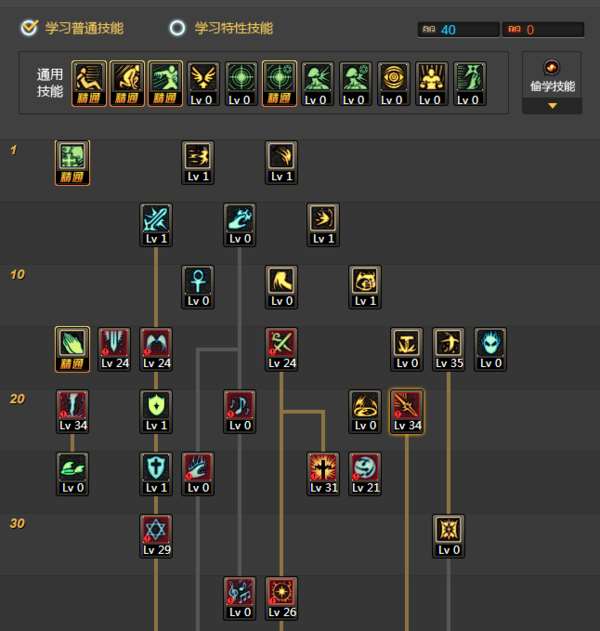Select the swirling orb skill Lv 21
Image resolution: width=600 pixels, height=631 pixels.
tap(365, 474)
